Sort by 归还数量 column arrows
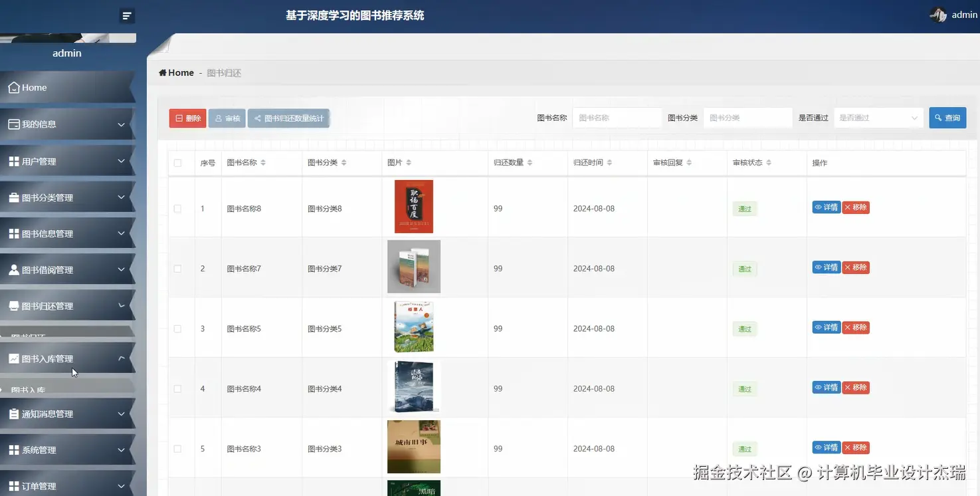Image resolution: width=980 pixels, height=496 pixels. coord(530,163)
